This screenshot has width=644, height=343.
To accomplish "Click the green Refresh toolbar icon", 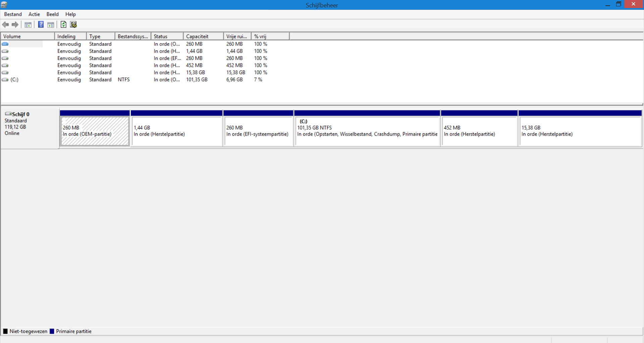I will (x=63, y=24).
